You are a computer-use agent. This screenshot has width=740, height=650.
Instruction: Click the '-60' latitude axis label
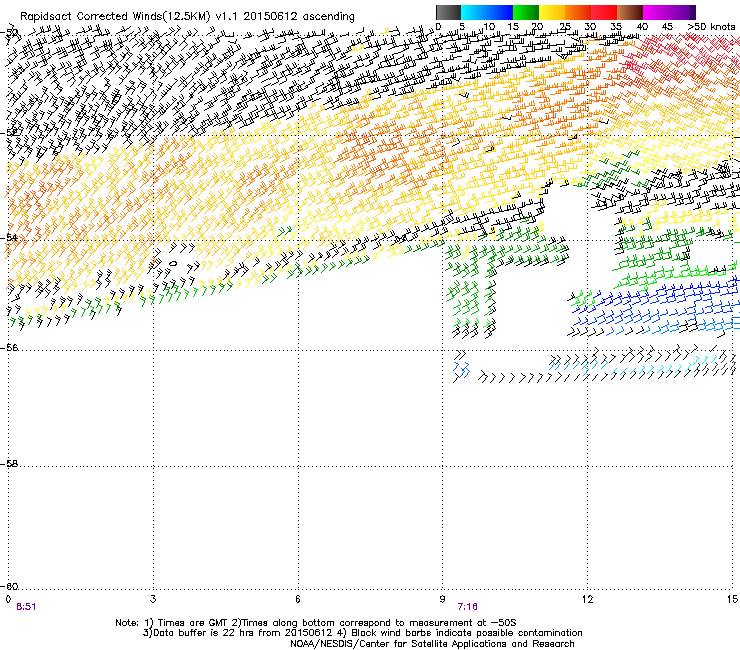9,587
